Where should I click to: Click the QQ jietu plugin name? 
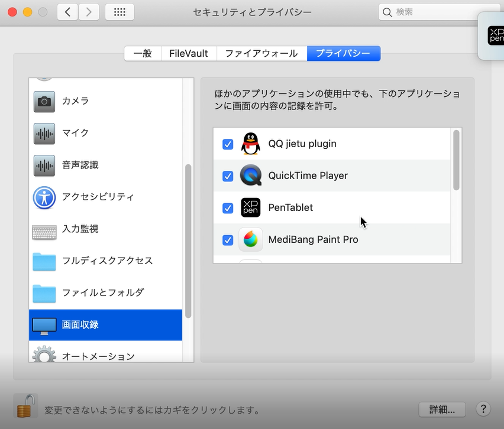pos(302,144)
